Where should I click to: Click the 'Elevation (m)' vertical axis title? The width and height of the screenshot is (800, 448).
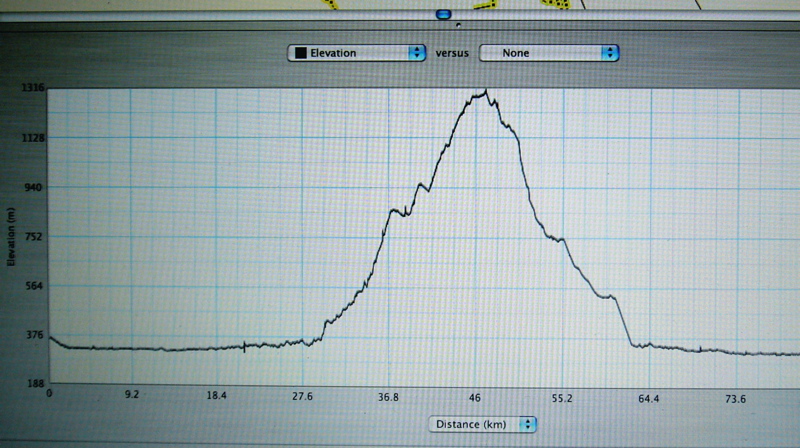[x=11, y=237]
